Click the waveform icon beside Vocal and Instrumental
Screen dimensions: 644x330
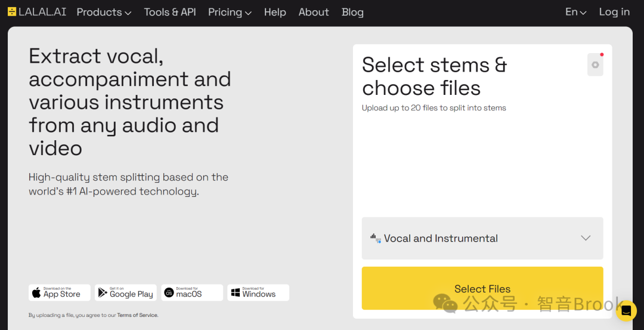coord(376,238)
